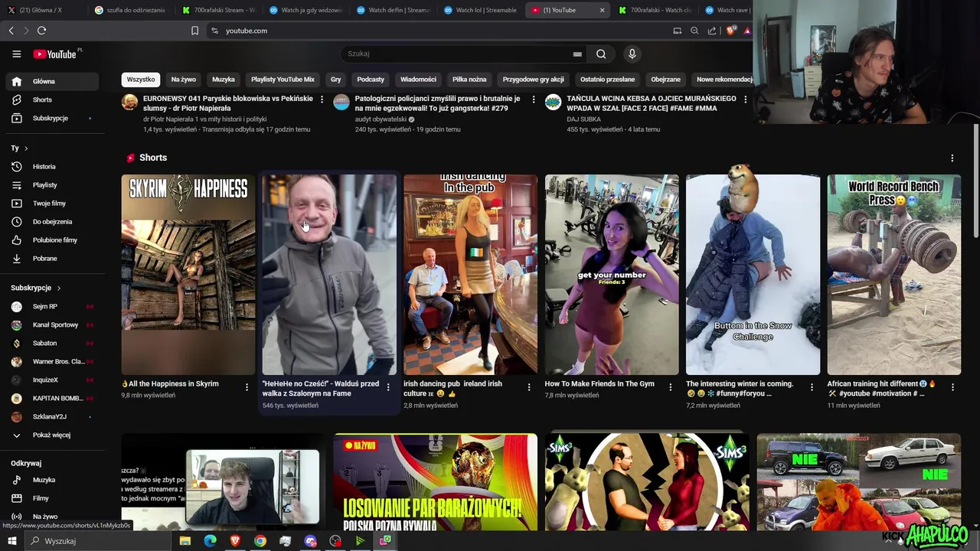Switch to Watch lol Streamable tab
Screen dimensions: 980x551
(479, 10)
